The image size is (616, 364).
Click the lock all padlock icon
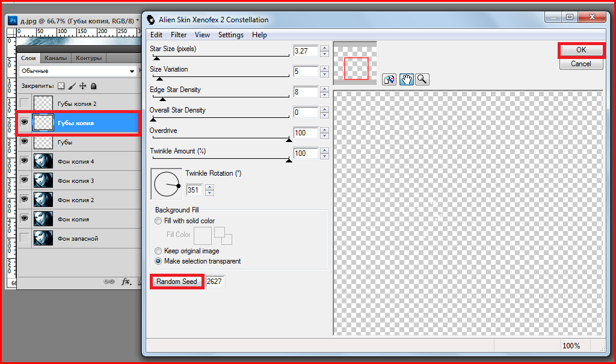(x=93, y=85)
